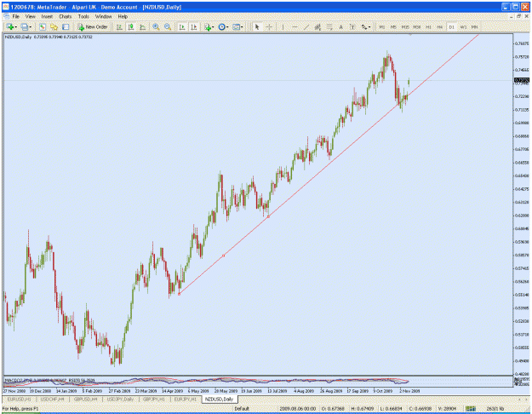Select the Text (A) tool

tap(340, 26)
